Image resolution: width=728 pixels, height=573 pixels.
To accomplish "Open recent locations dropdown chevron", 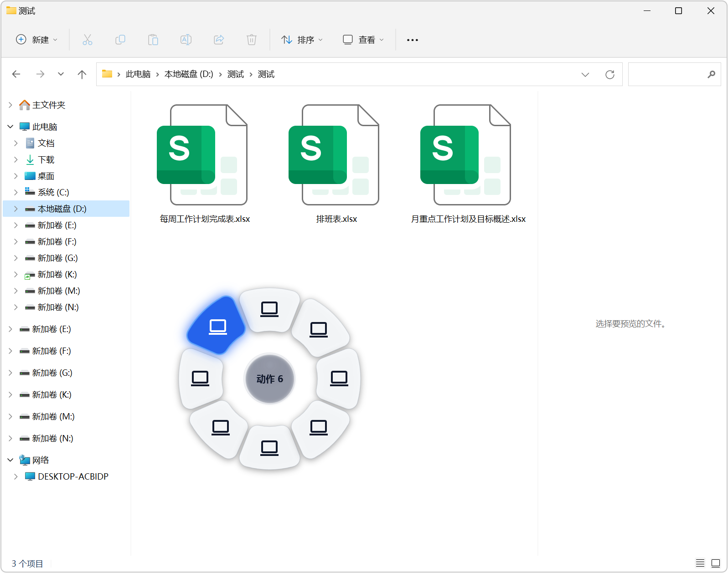I will (x=61, y=74).
